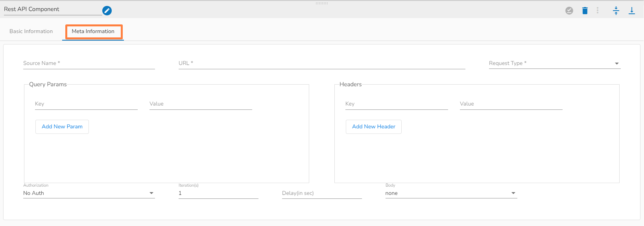Click the Query Params Key field
The height and width of the screenshot is (226, 644).
tap(86, 104)
